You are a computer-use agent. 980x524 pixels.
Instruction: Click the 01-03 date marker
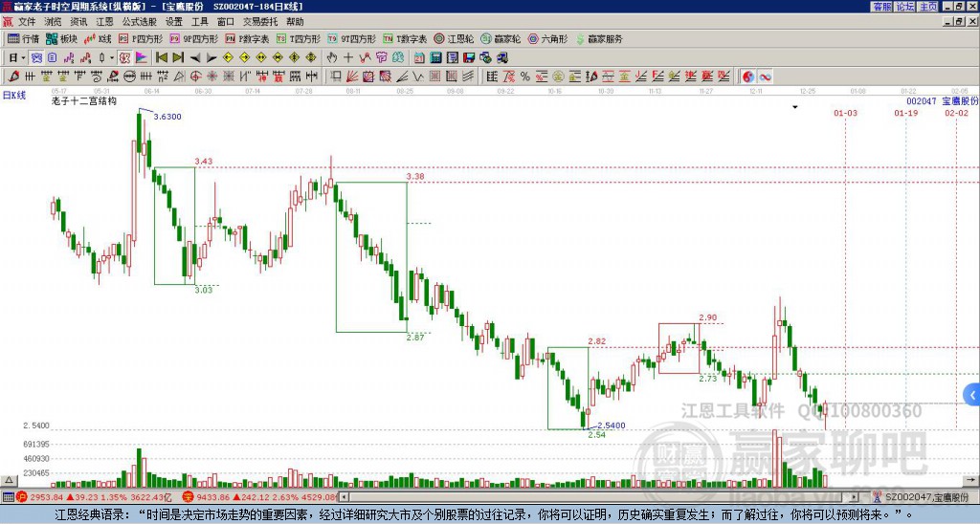(x=845, y=113)
